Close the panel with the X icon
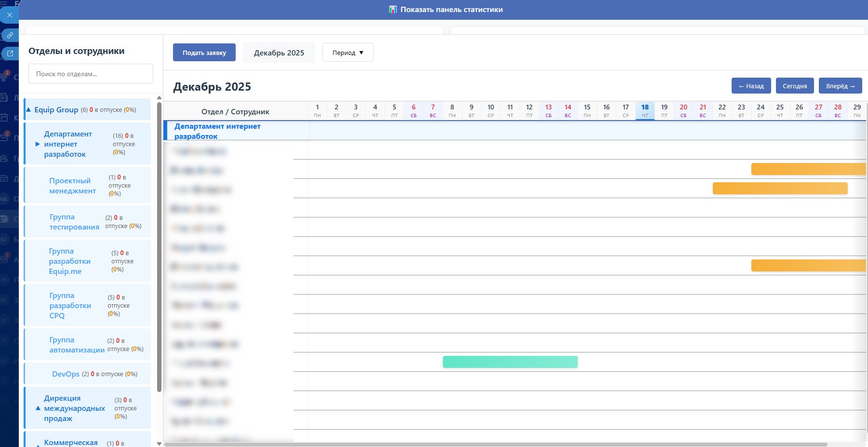Screen dimensions: 868x447 pyautogui.click(x=10, y=15)
